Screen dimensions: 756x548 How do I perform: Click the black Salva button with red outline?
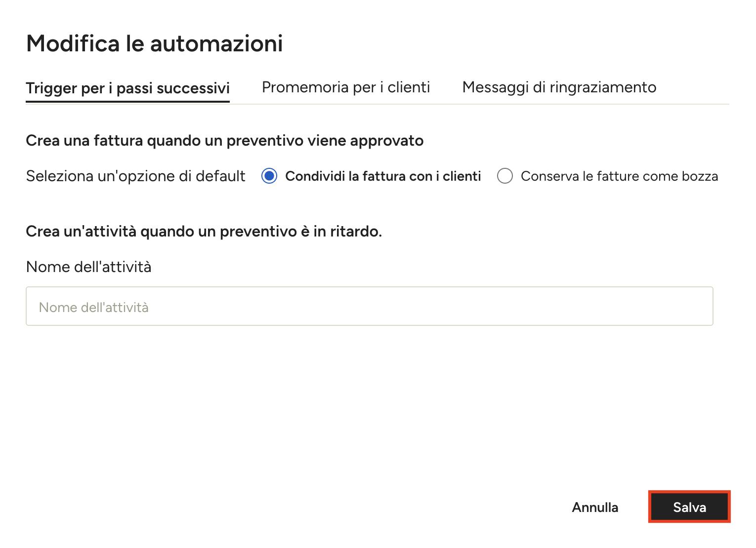689,507
